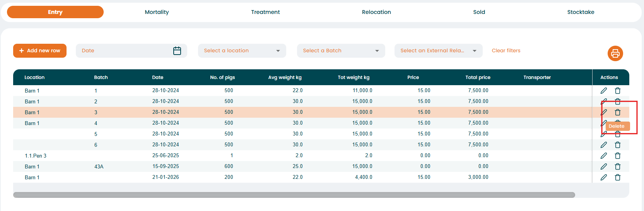Delete the 1.1.Pen 3 entry row
This screenshot has height=211, width=644.
pyautogui.click(x=618, y=156)
